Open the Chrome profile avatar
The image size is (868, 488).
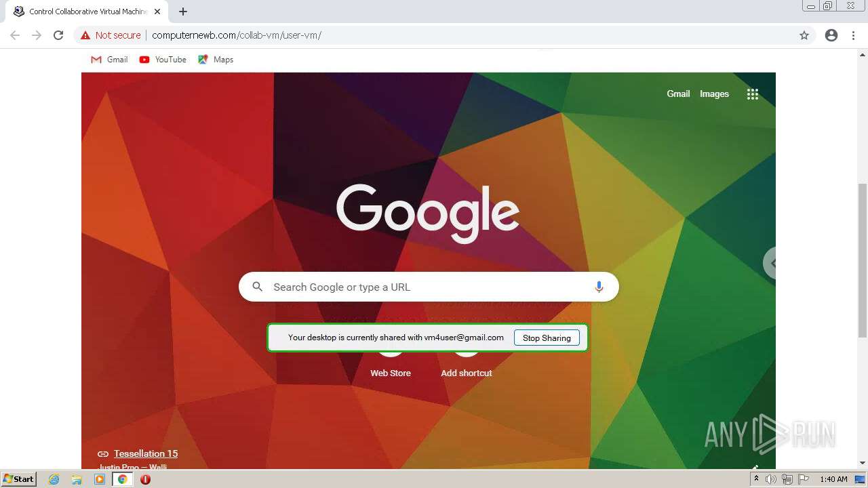(831, 35)
